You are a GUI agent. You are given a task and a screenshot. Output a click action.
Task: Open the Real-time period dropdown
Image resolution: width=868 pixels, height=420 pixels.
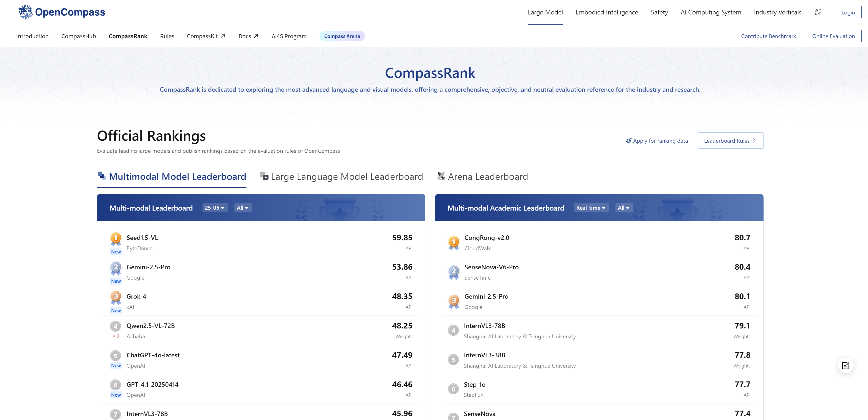[x=591, y=208]
